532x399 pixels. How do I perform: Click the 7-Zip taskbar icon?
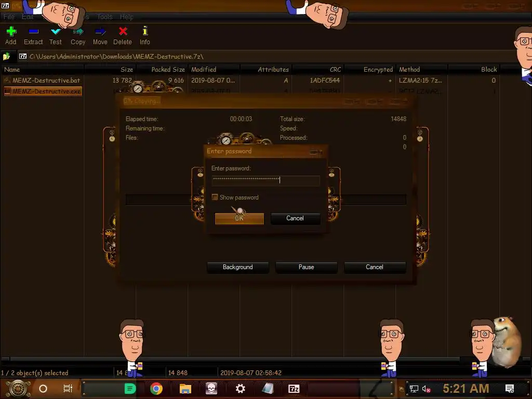pos(294,389)
